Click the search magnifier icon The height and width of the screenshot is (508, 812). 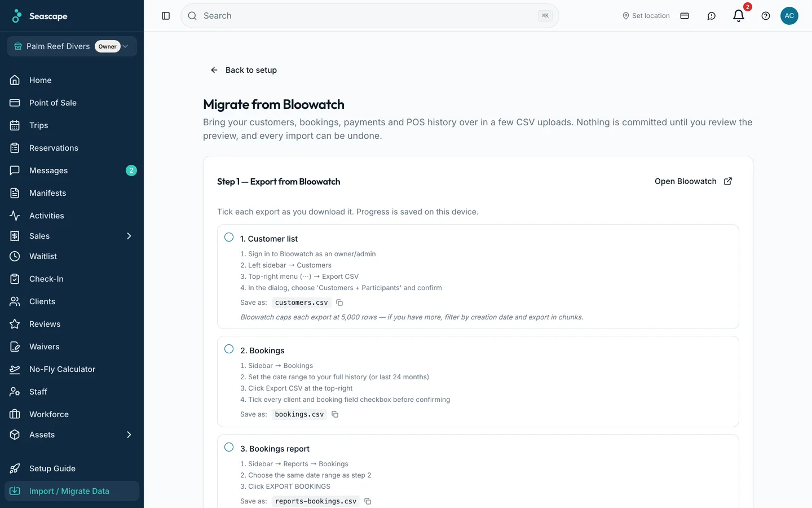(x=192, y=16)
